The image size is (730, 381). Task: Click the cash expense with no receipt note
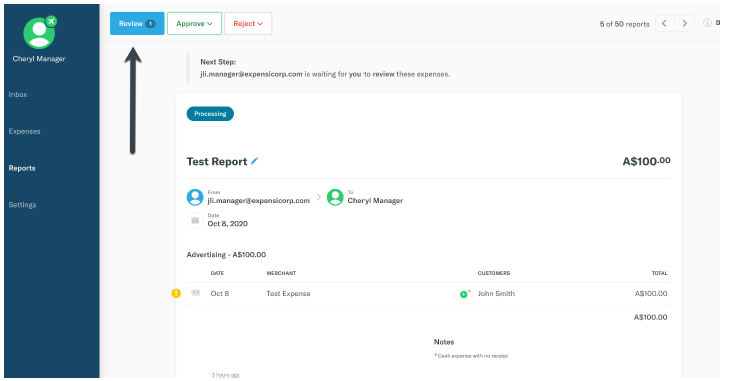click(x=471, y=356)
